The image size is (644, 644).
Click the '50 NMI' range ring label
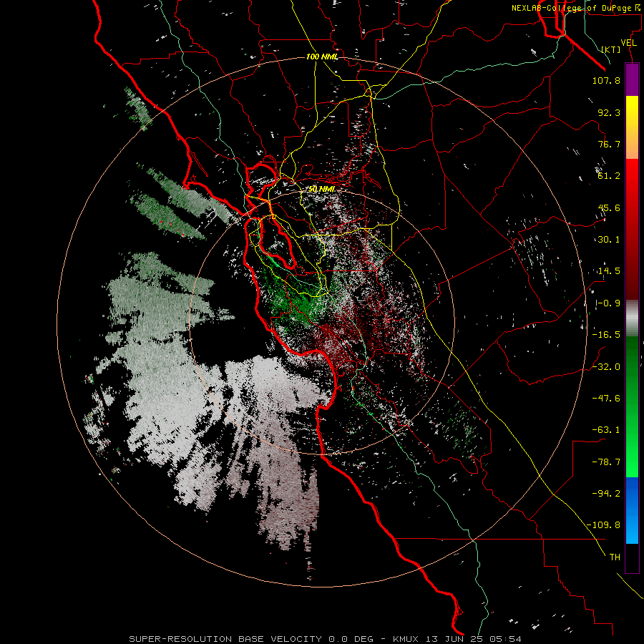pyautogui.click(x=321, y=189)
